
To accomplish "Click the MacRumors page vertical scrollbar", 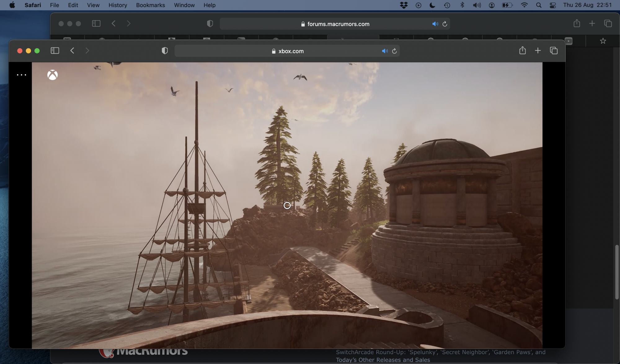I will 617,272.
